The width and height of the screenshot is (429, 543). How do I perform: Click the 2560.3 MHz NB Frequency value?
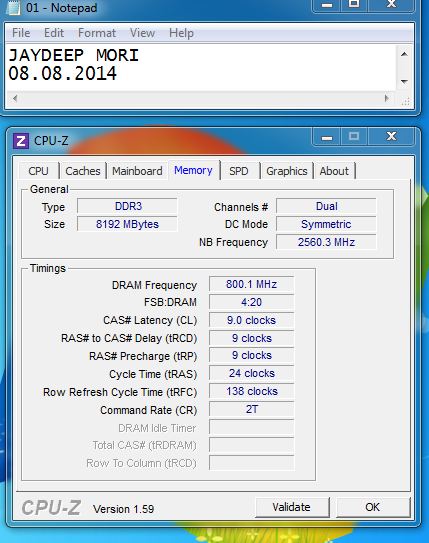(326, 242)
